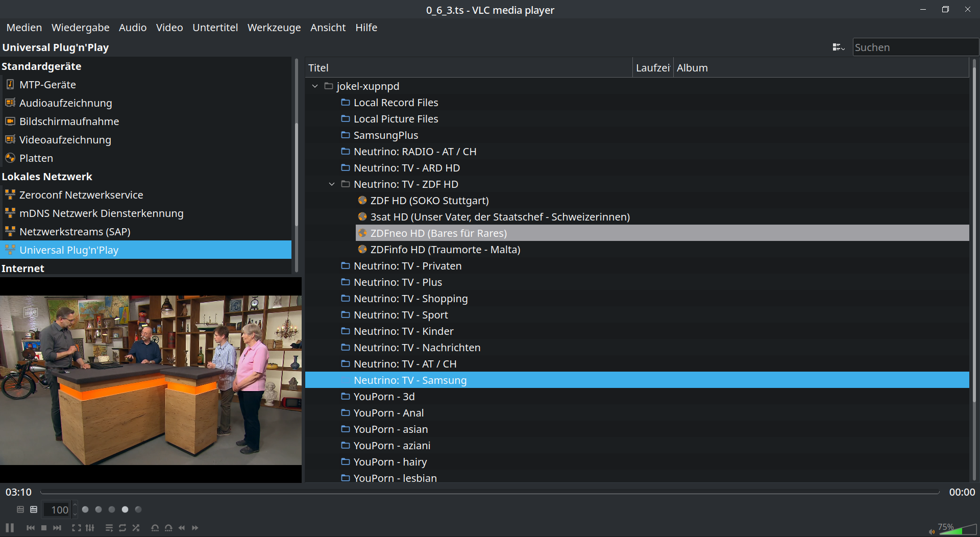Open the step-forward double arrow icon
The width and height of the screenshot is (980, 537).
tap(195, 528)
